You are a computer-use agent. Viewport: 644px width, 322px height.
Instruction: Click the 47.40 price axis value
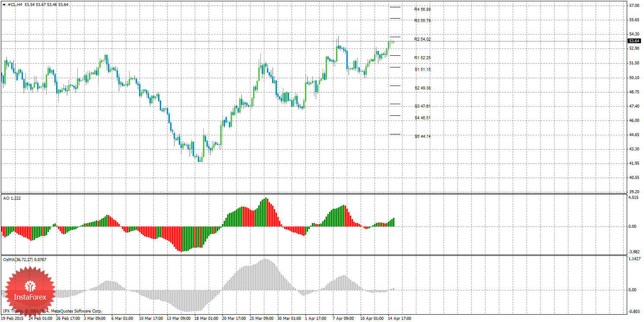click(634, 106)
